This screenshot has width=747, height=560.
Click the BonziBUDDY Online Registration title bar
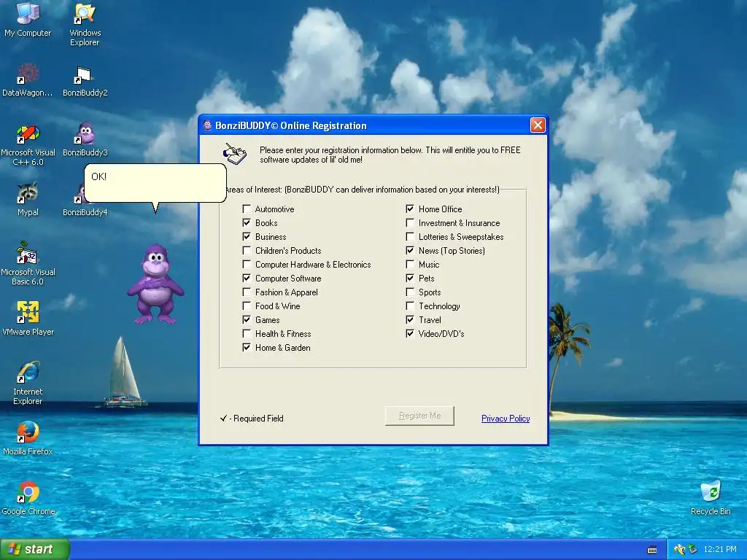coord(373,125)
